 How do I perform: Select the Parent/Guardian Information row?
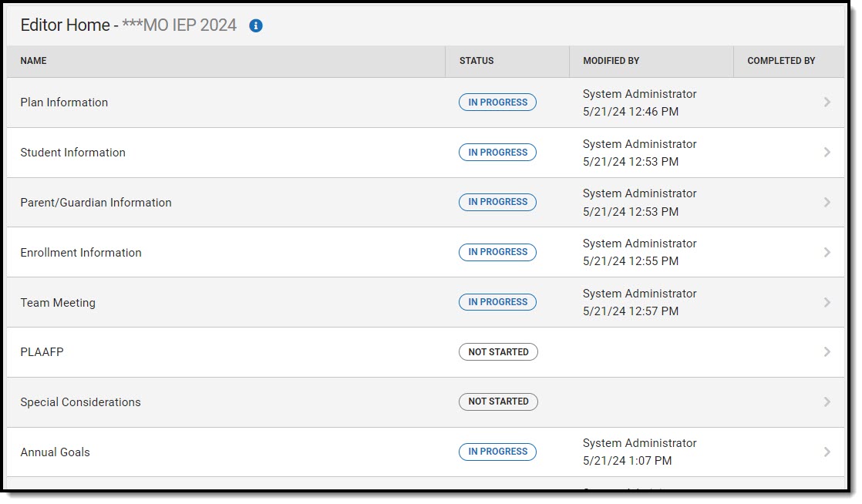click(96, 203)
